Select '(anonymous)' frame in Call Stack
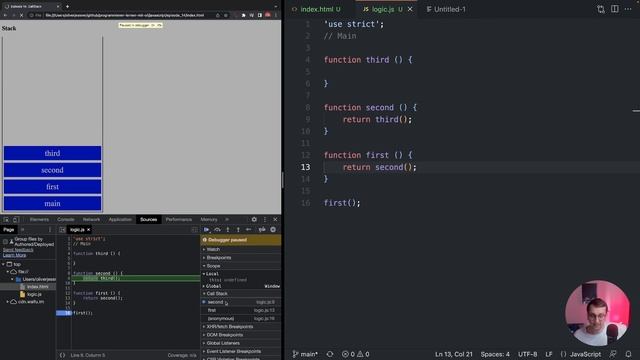The width and height of the screenshot is (640, 360). [240, 318]
